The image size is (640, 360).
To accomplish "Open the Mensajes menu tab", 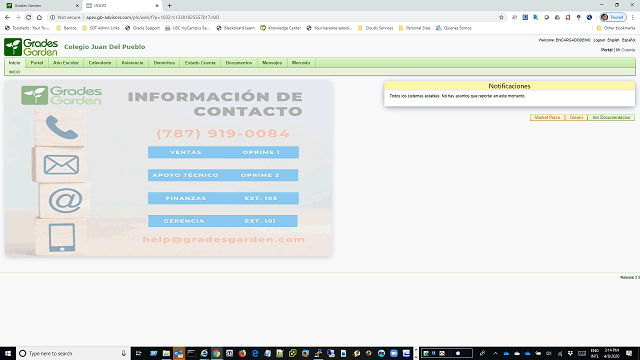I will pos(272,63).
